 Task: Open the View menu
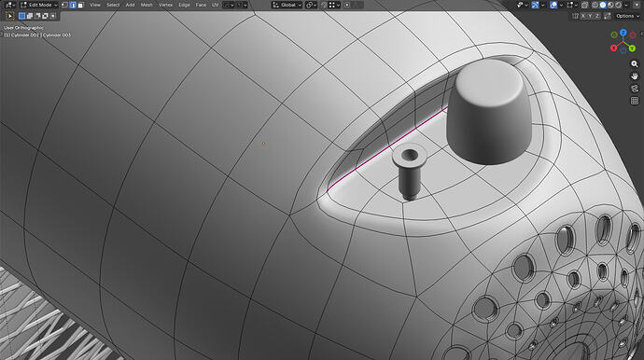coord(95,5)
